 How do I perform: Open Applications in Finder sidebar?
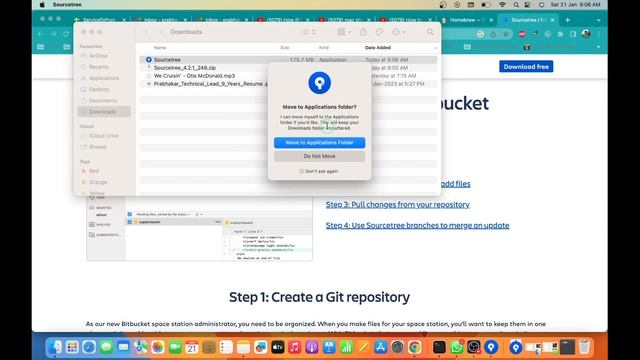click(104, 78)
